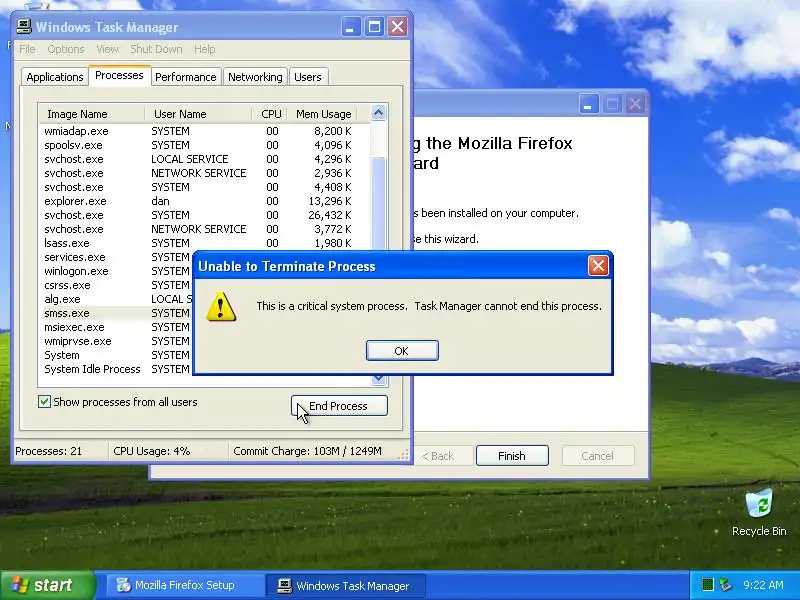Open the View menu

pos(107,49)
